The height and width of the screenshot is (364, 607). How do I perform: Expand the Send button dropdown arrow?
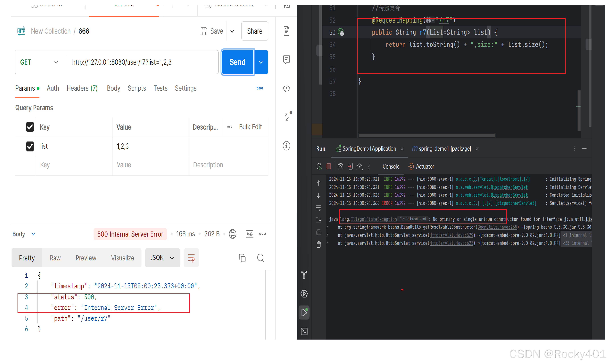click(261, 62)
